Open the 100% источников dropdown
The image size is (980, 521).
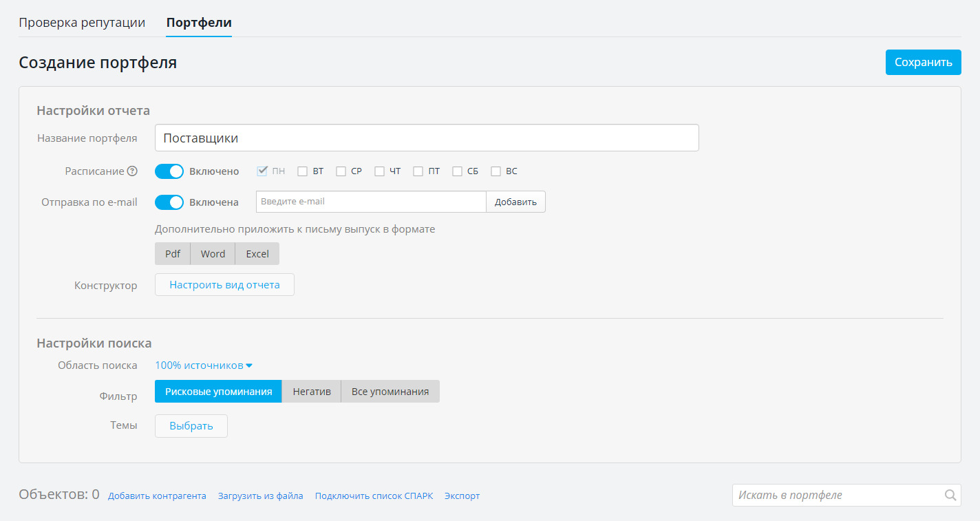click(x=204, y=365)
